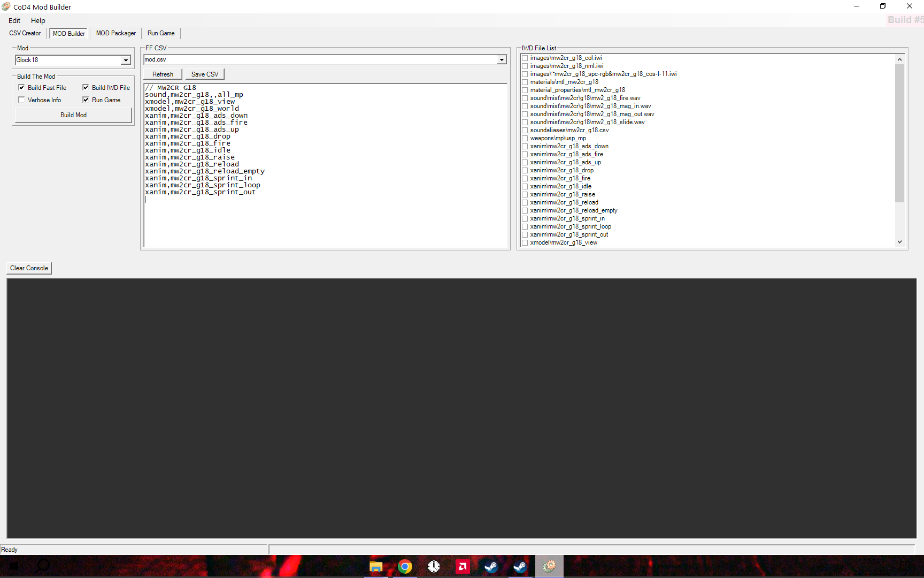Check the xanim\mw2cr_g18_sprint_loop box

525,226
